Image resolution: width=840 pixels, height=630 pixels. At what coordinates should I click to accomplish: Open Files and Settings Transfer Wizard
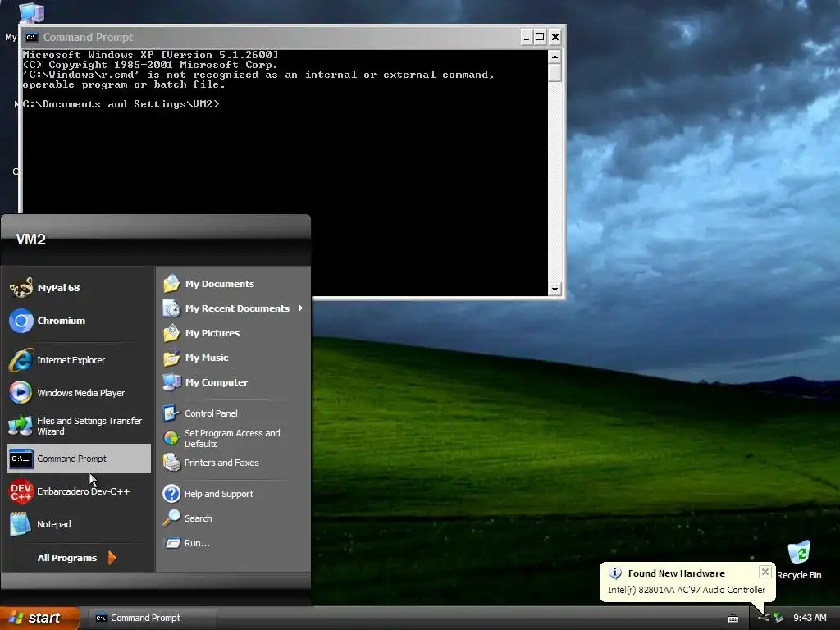pyautogui.click(x=78, y=426)
